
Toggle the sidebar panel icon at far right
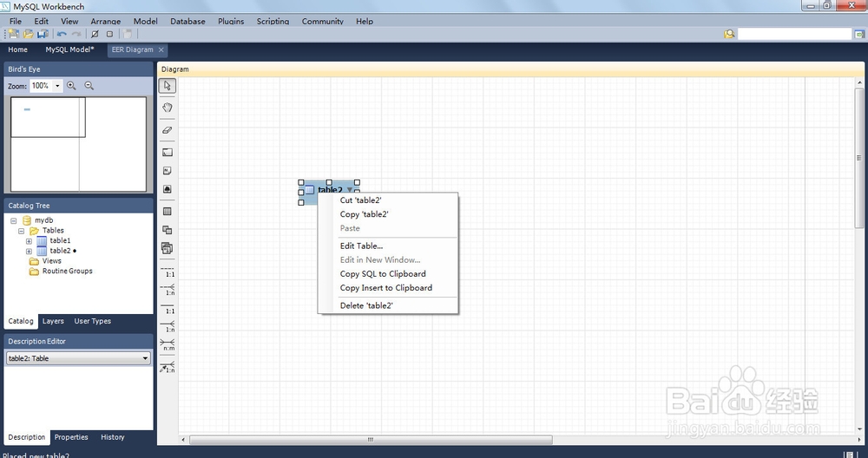pos(858,35)
